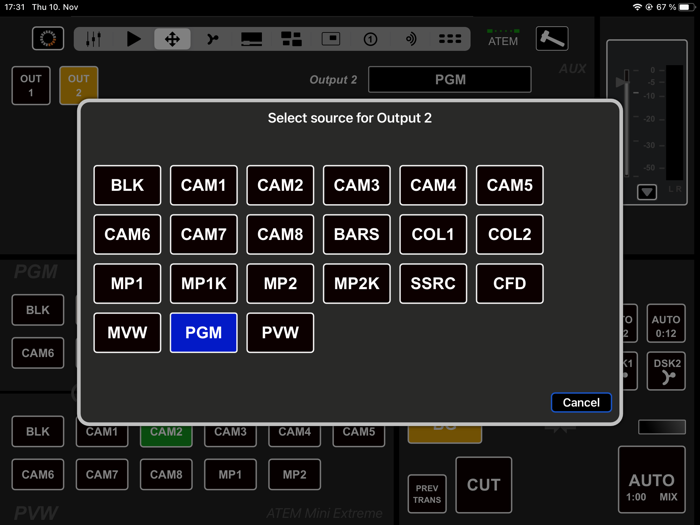
Task: Open the hammer tools icon
Action: click(552, 38)
